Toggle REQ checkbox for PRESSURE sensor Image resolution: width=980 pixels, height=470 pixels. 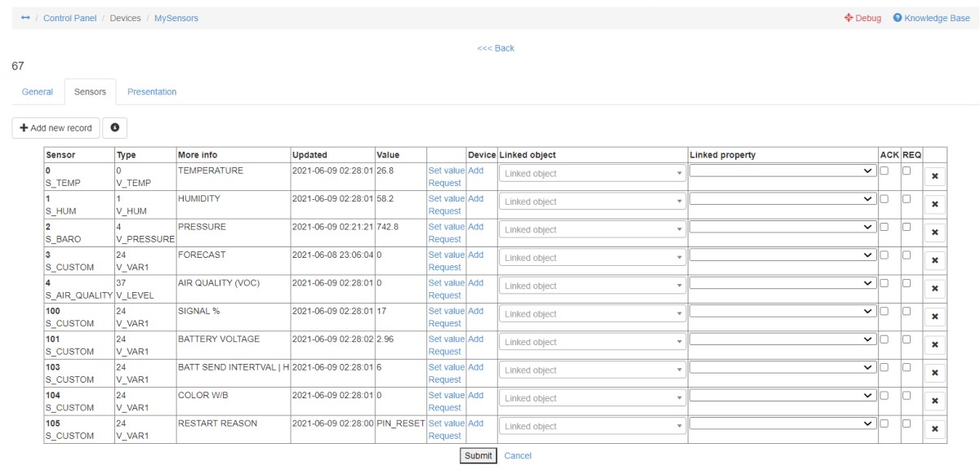tap(906, 227)
